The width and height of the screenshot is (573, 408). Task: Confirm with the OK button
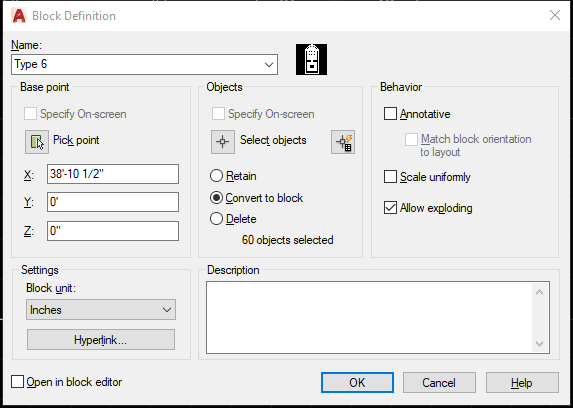click(357, 382)
